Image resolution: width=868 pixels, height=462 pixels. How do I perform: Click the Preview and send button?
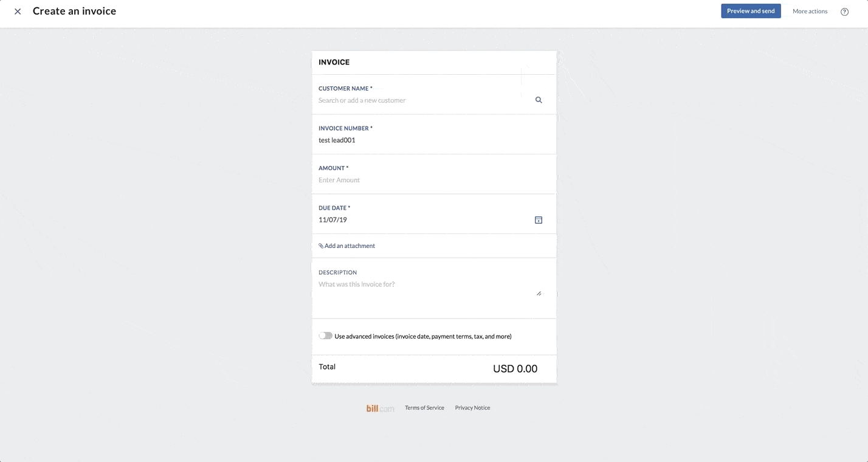click(x=751, y=10)
